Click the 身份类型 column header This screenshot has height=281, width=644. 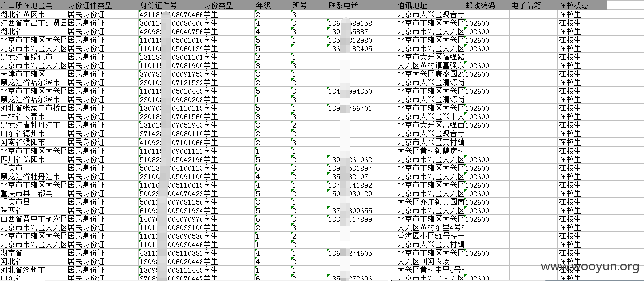[228, 6]
